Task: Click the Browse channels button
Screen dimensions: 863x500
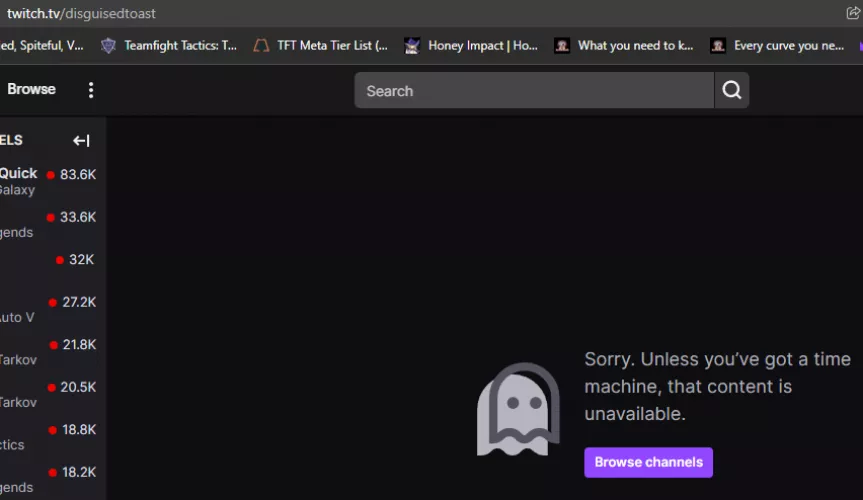Action: (x=648, y=462)
